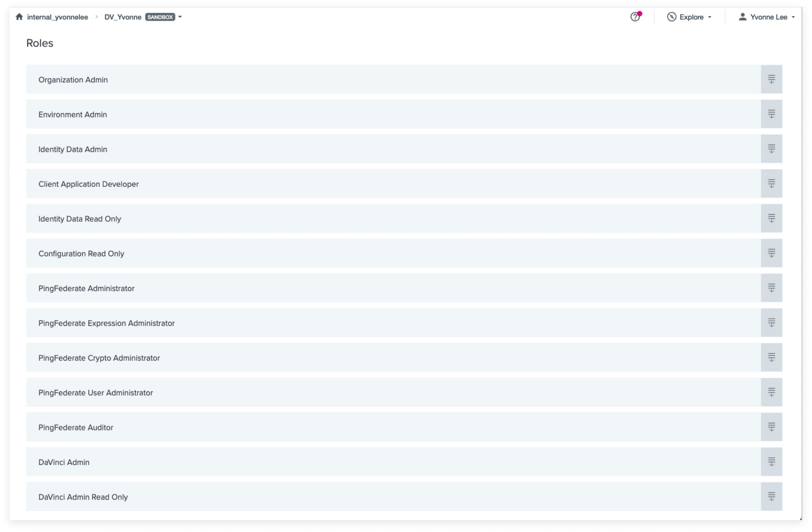The width and height of the screenshot is (812, 532).
Task: Select the Configuration Read Only role text
Action: pos(81,254)
